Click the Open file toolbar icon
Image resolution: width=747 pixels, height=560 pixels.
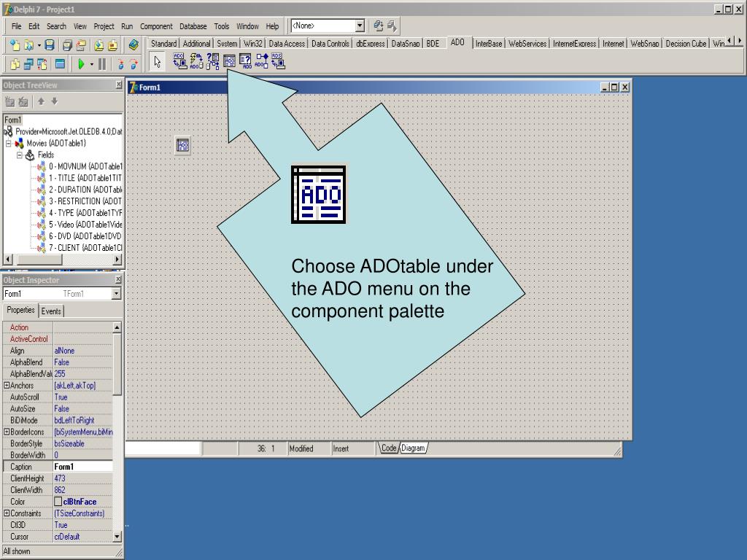tap(28, 44)
